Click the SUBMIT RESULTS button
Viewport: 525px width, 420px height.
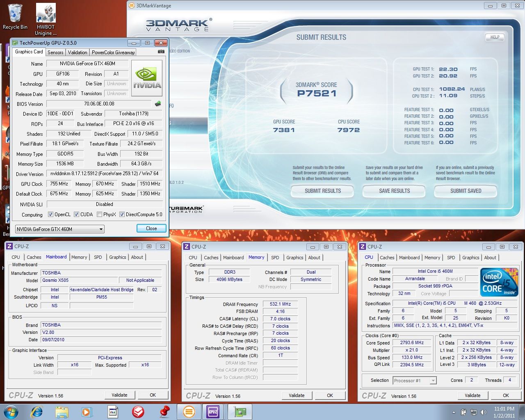point(323,191)
